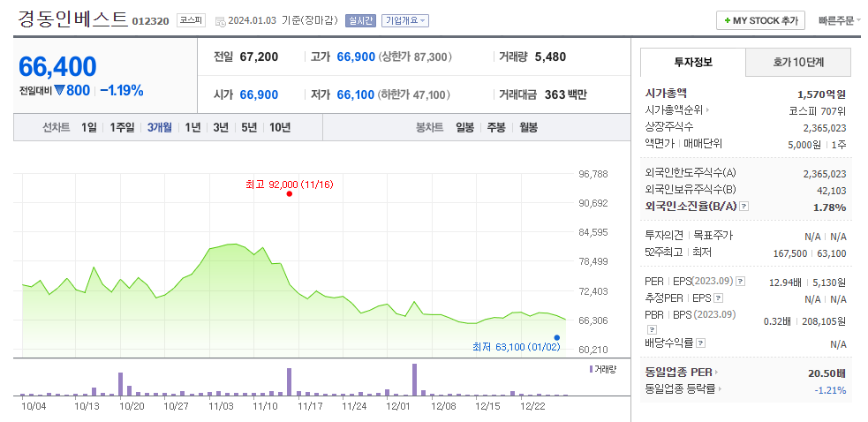The height and width of the screenshot is (422, 868).
Task: Click the 11/10 date label on the chart axis
Action: pos(265,406)
